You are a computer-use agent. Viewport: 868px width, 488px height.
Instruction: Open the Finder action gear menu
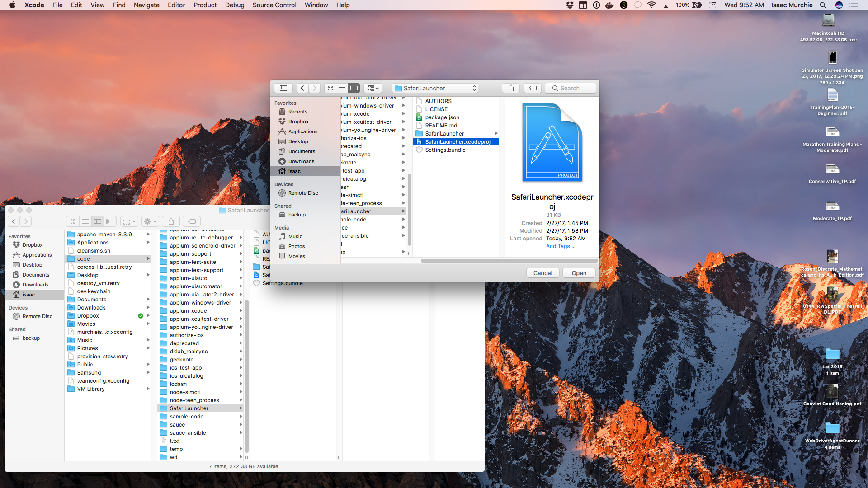point(150,221)
